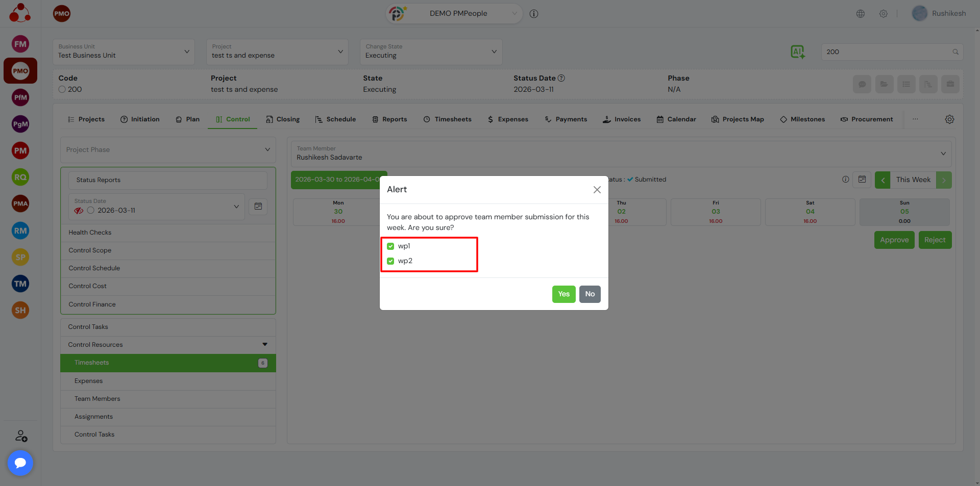
Task: Click the language globe icon
Action: click(x=861, y=14)
